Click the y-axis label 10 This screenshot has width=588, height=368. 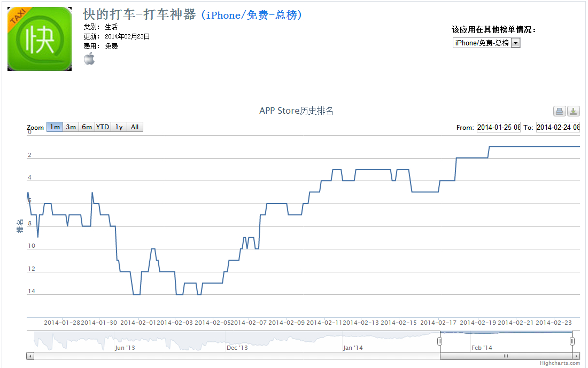pos(32,246)
